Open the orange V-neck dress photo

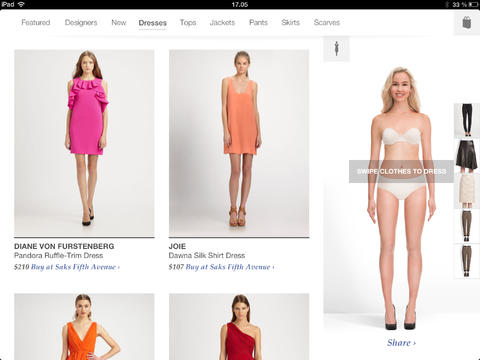(84, 327)
